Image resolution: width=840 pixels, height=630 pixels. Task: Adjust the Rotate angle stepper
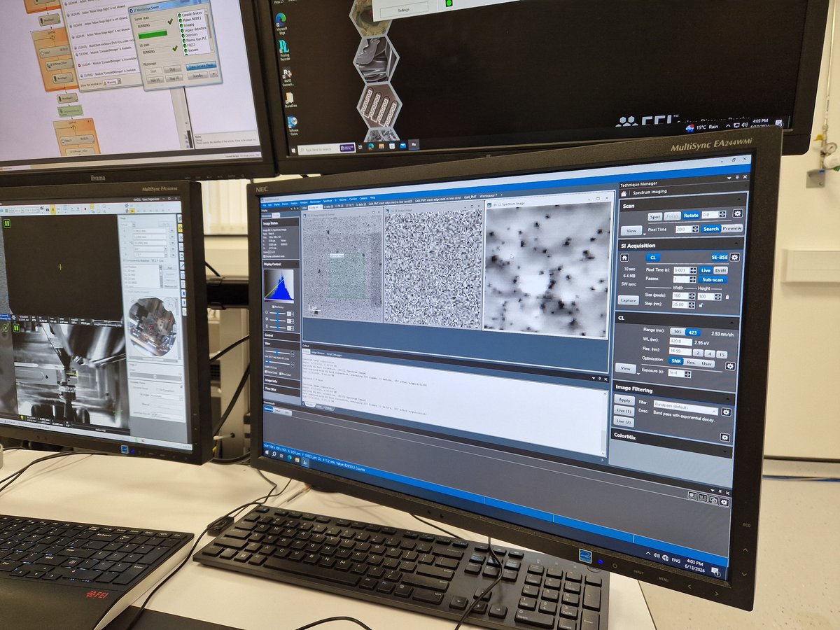pos(722,214)
